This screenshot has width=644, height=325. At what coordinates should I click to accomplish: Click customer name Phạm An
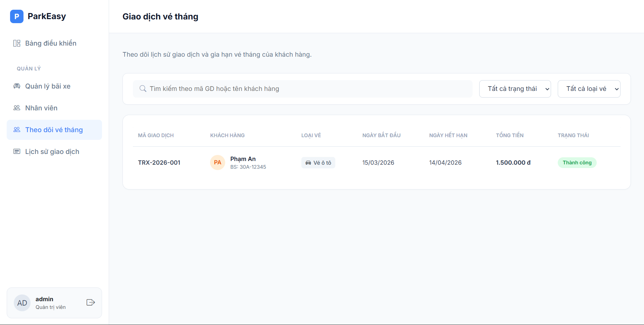243,159
